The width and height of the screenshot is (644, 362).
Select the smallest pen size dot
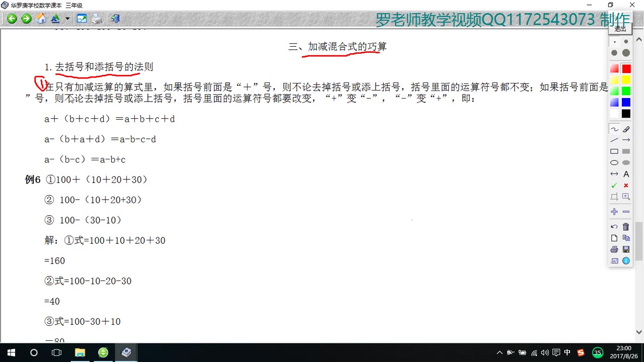(614, 42)
